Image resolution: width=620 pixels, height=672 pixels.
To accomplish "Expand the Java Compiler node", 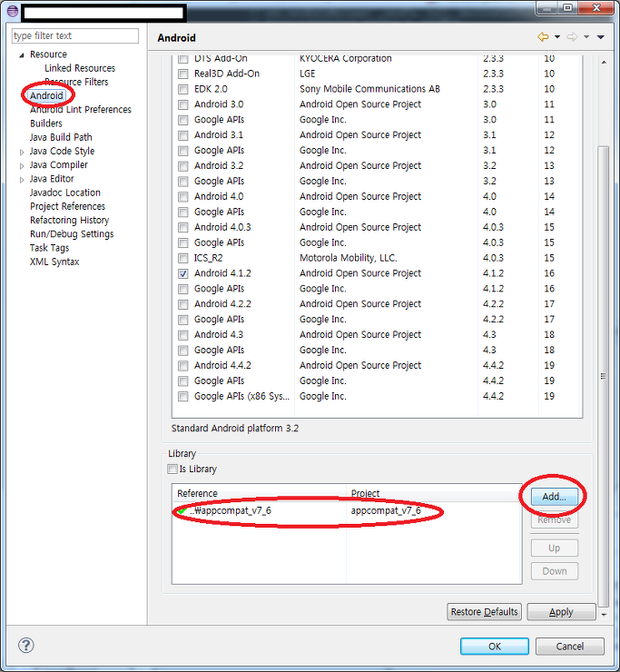I will [x=22, y=166].
